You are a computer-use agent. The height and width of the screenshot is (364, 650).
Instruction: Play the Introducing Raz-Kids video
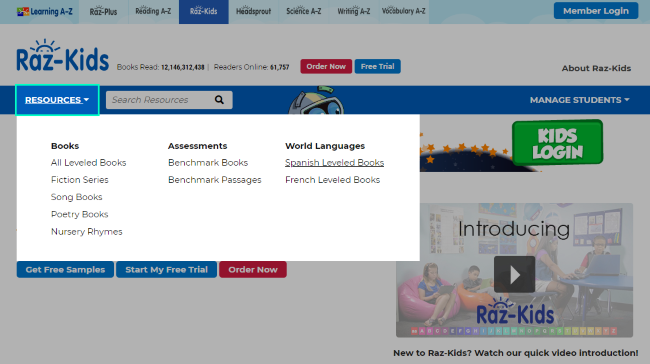click(514, 274)
